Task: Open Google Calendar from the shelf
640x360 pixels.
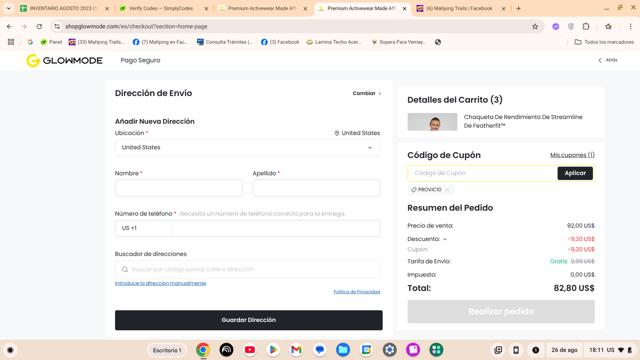Action: click(x=366, y=350)
